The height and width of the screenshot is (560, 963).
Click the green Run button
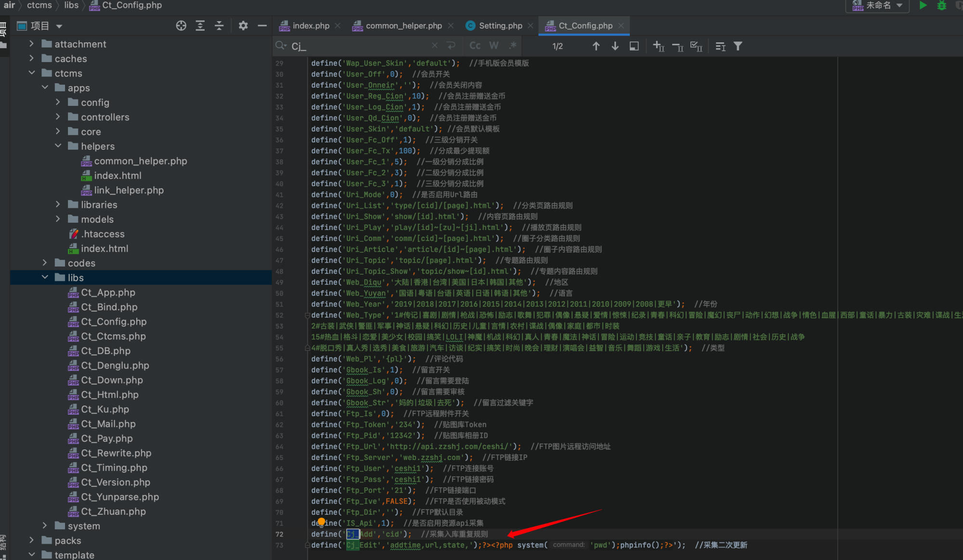(x=923, y=6)
